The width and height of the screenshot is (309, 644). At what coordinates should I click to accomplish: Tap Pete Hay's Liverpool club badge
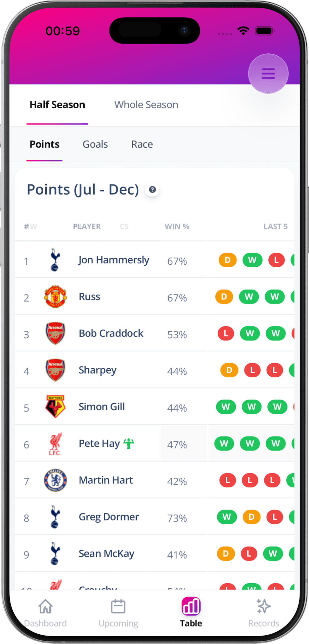[x=55, y=443]
